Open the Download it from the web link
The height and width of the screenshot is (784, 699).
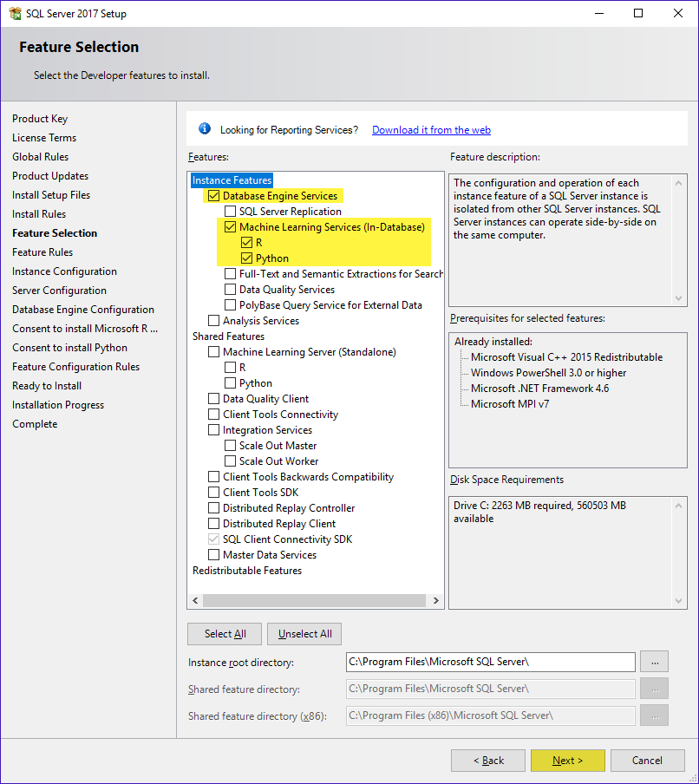pos(431,129)
